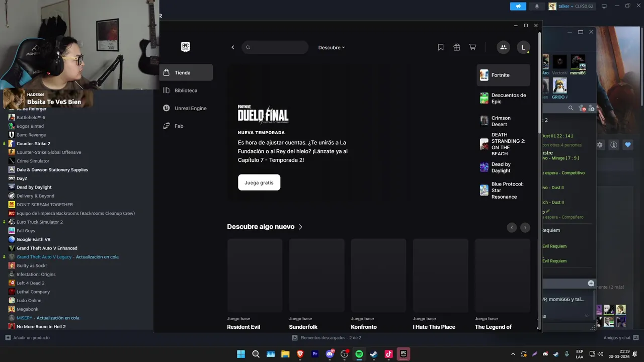
Task: Open Amigos y chat in Steam
Action: pos(621,338)
